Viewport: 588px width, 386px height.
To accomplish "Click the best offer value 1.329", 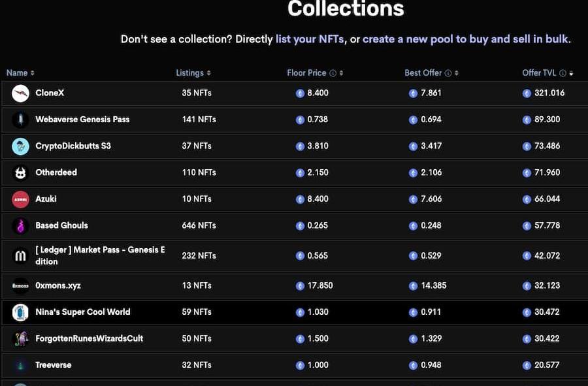I will coord(431,339).
